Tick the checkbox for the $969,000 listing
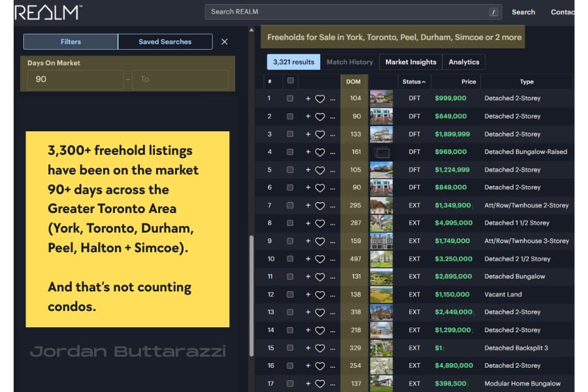This screenshot has width=588, height=392. pos(290,152)
